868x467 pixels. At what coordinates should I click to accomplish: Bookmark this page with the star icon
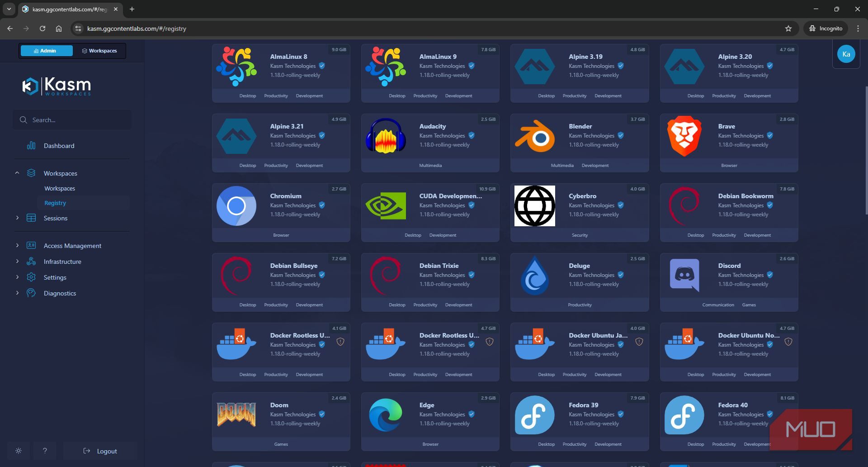(x=788, y=29)
